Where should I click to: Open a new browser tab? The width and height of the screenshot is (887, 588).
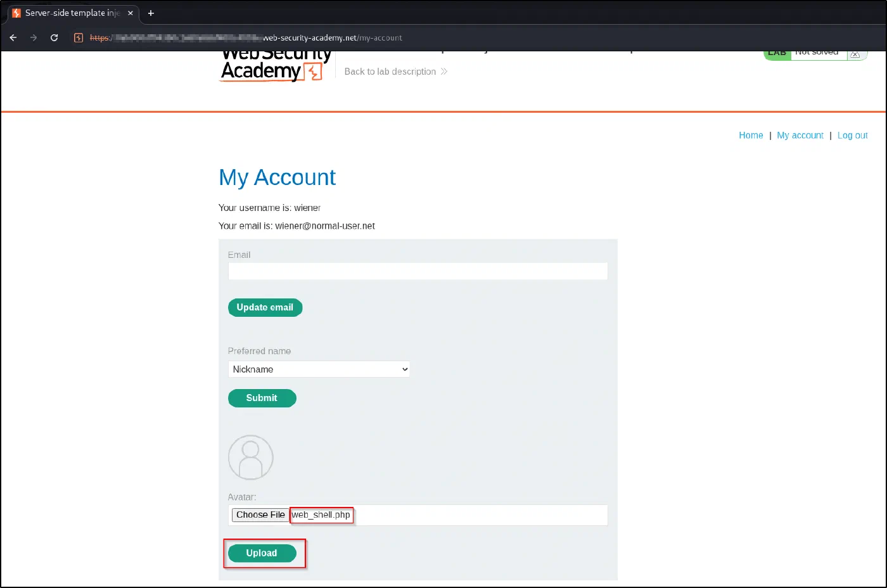click(x=151, y=13)
